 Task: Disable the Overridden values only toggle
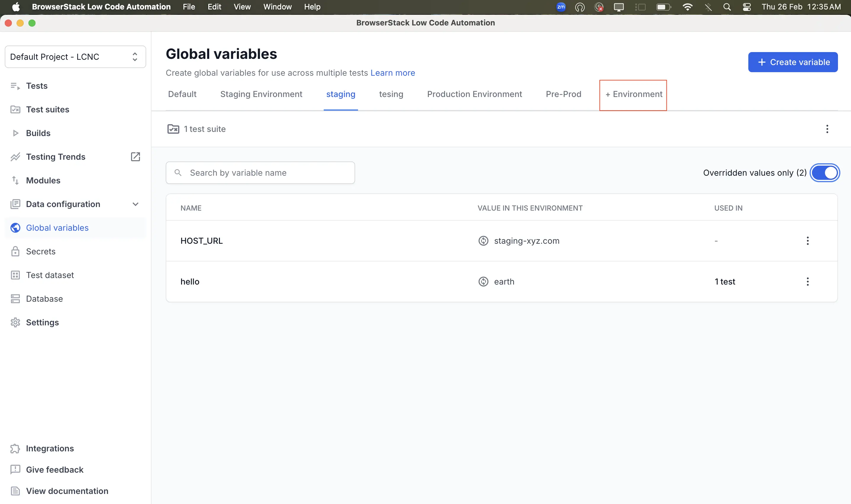pos(825,172)
